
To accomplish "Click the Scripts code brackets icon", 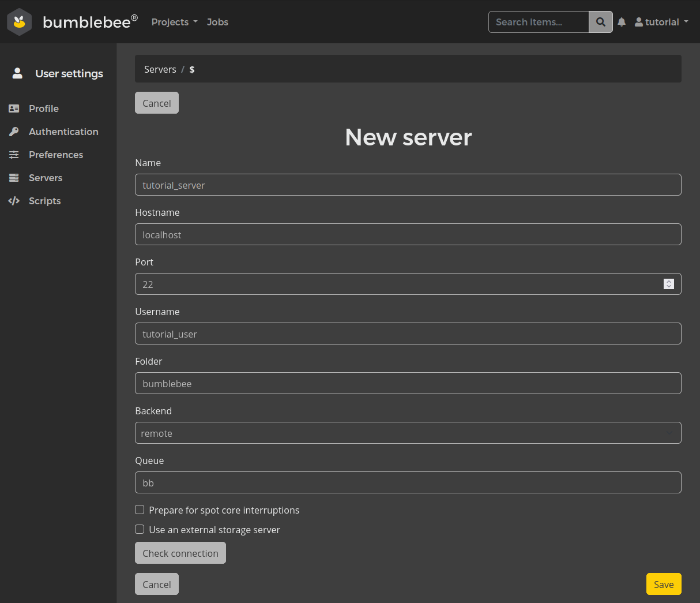I will (x=14, y=201).
